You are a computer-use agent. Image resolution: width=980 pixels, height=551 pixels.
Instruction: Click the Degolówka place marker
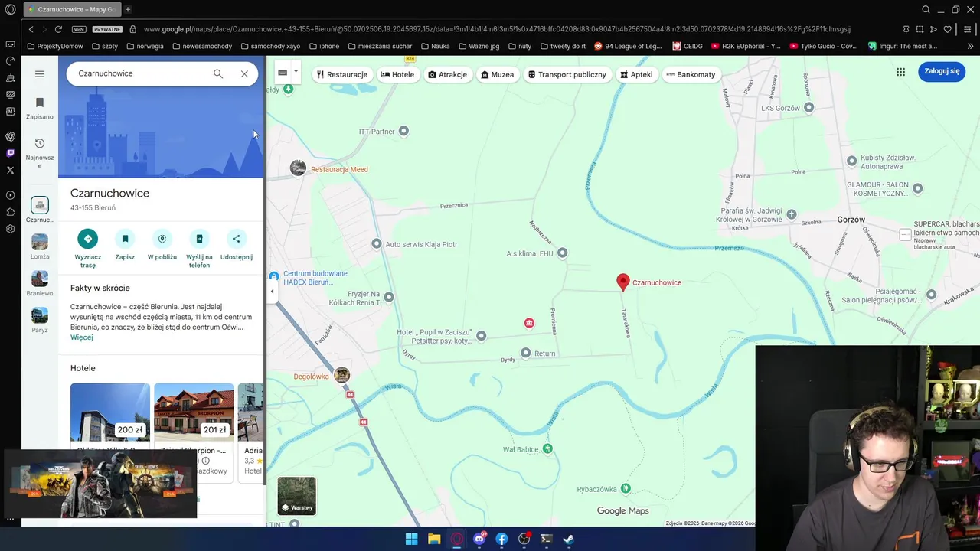point(342,375)
